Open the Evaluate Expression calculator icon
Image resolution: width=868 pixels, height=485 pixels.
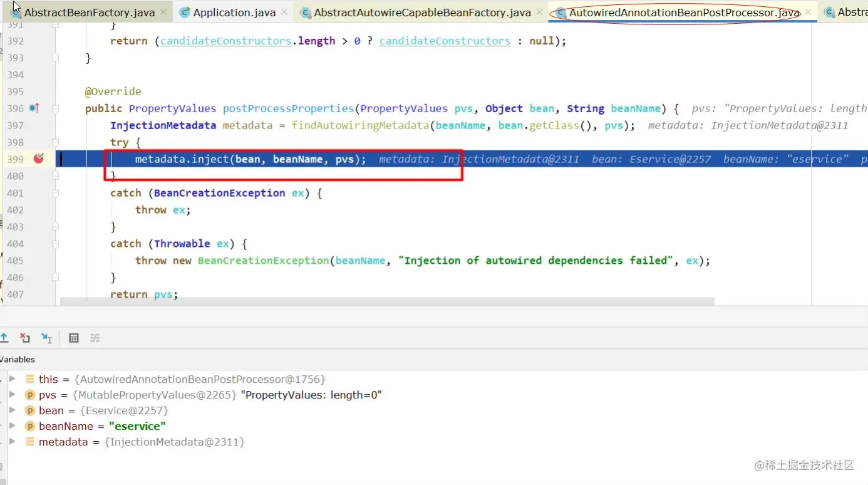click(73, 338)
